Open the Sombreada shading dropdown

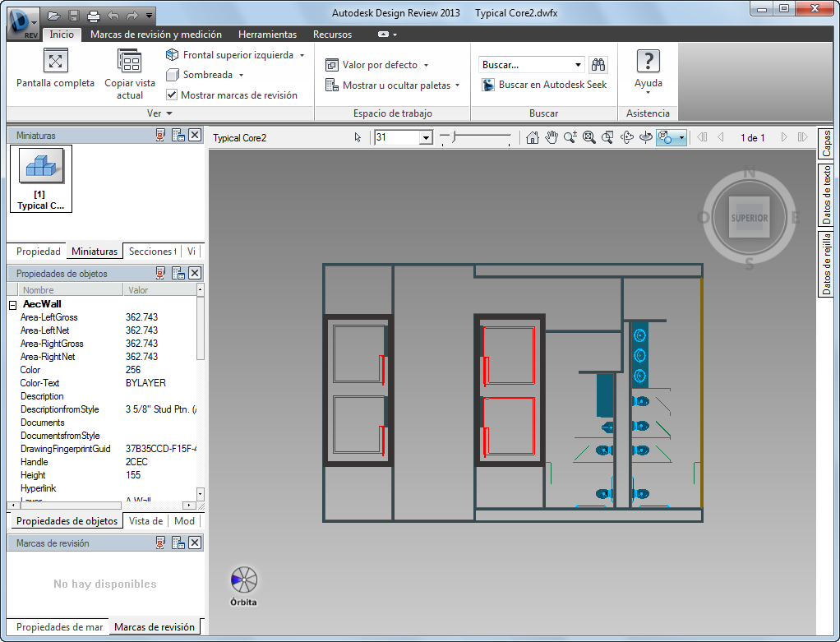(205, 75)
